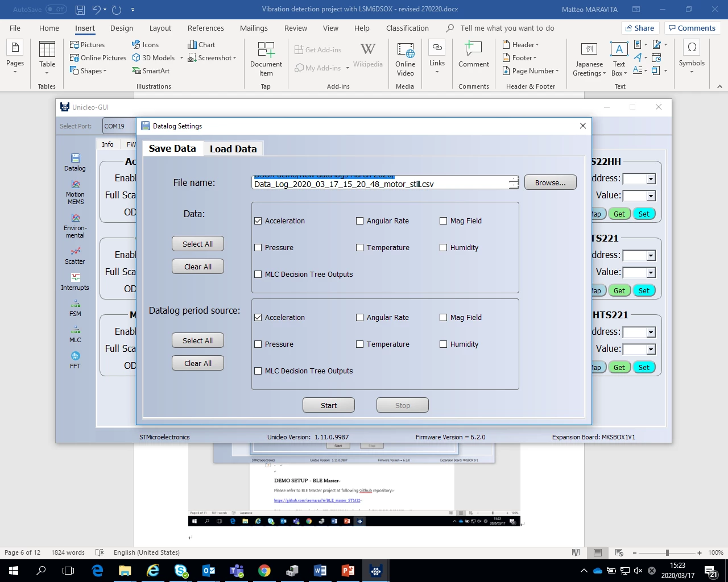Viewport: 728px width, 582px height.
Task: Insert a SmartArt graphic in Word
Action: 151,70
